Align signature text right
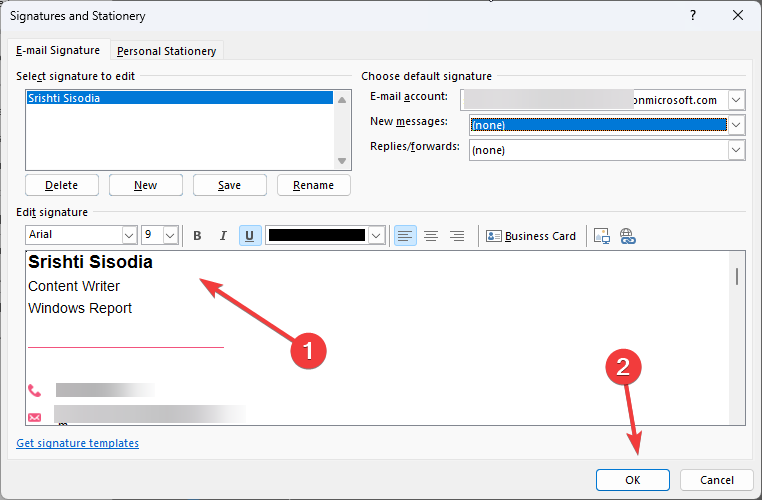 pos(457,236)
